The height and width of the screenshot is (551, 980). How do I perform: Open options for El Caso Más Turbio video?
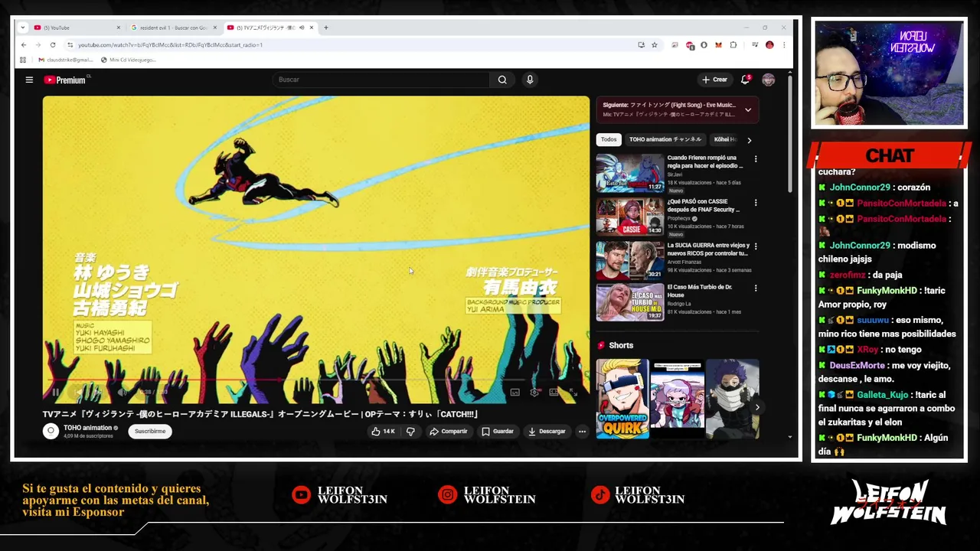pyautogui.click(x=756, y=289)
